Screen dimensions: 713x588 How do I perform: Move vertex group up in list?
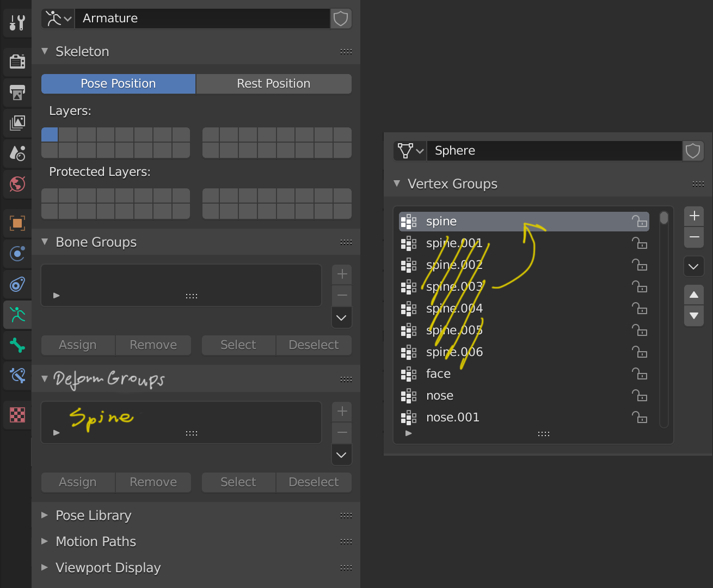[694, 295]
